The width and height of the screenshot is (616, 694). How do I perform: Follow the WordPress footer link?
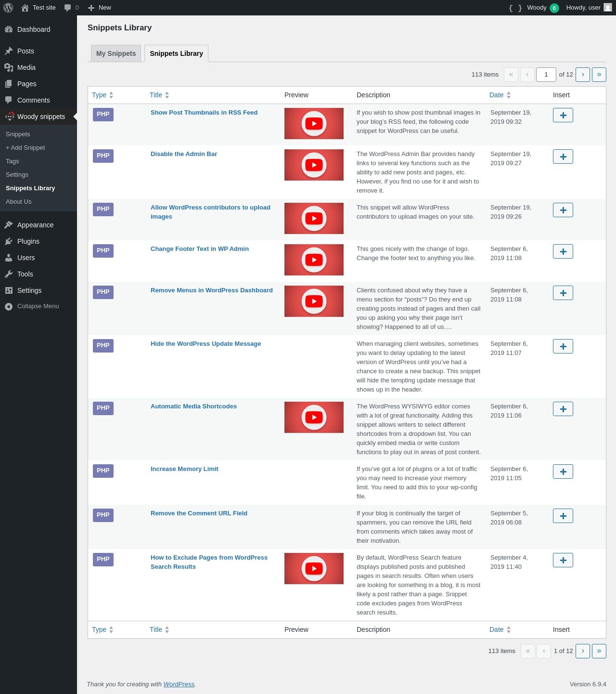(179, 684)
